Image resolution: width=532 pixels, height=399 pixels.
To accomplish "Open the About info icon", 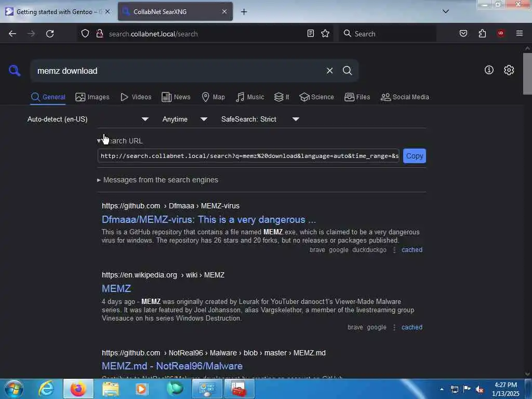I will click(x=489, y=70).
